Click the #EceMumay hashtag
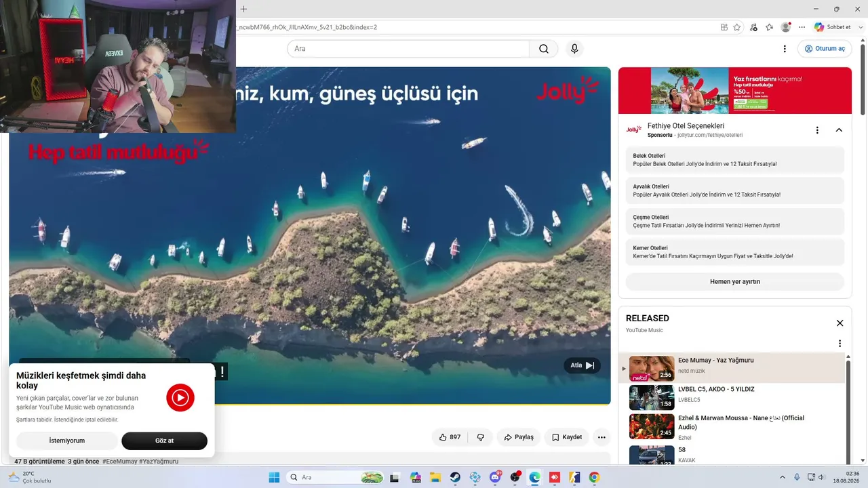Image resolution: width=868 pixels, height=488 pixels. (120, 462)
